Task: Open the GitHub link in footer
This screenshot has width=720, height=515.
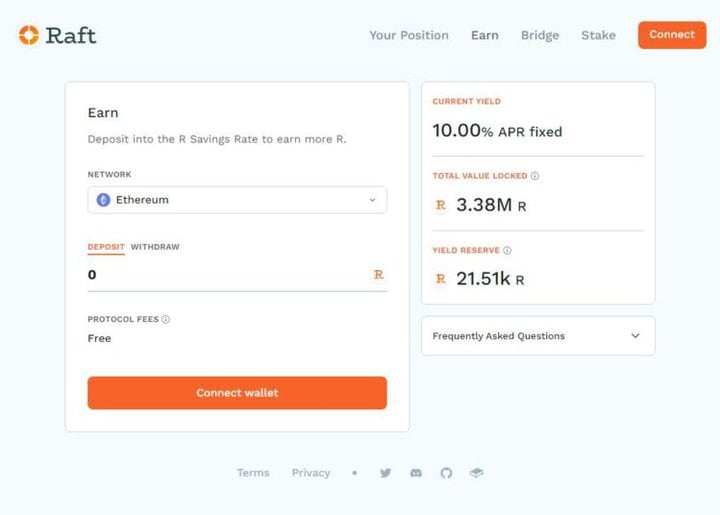Action: pos(446,473)
